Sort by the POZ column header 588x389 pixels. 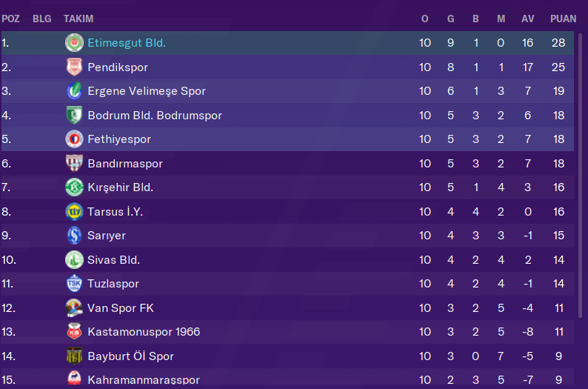tap(10, 19)
